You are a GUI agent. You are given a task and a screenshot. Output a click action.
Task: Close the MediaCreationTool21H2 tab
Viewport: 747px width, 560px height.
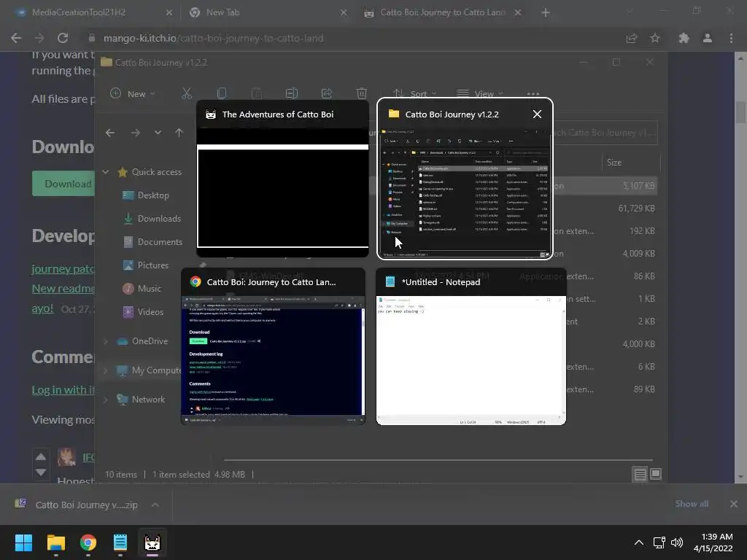tap(169, 12)
